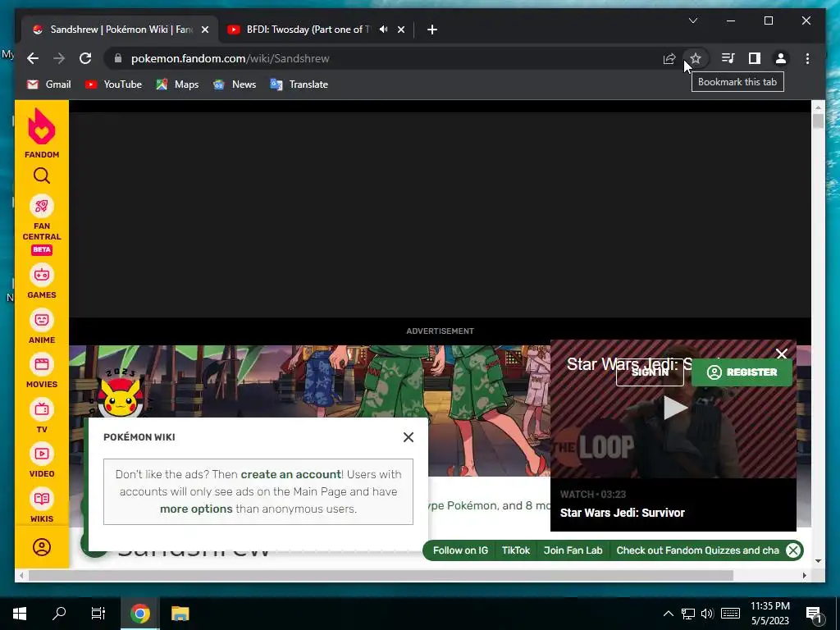Open Check out Fandom Quizzes link
This screenshot has height=630, width=840.
point(697,550)
